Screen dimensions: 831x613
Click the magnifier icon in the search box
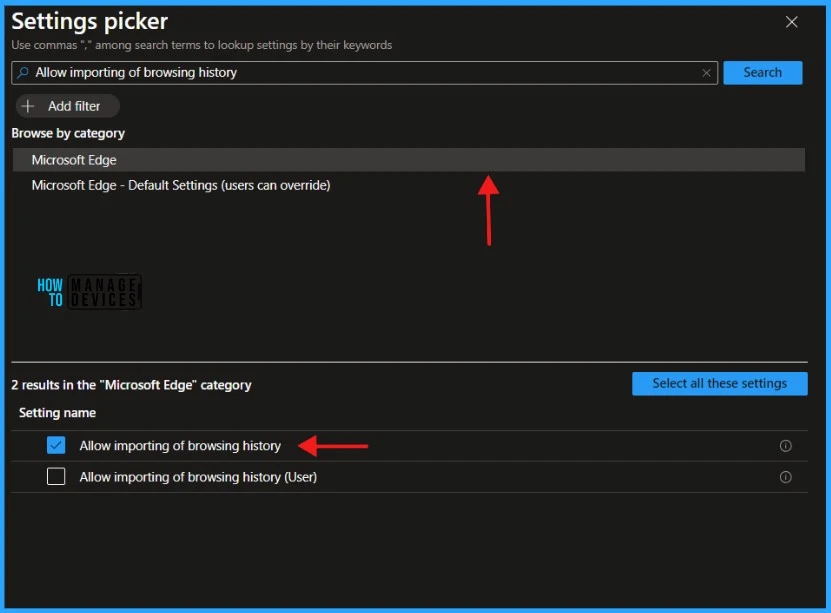pos(23,73)
